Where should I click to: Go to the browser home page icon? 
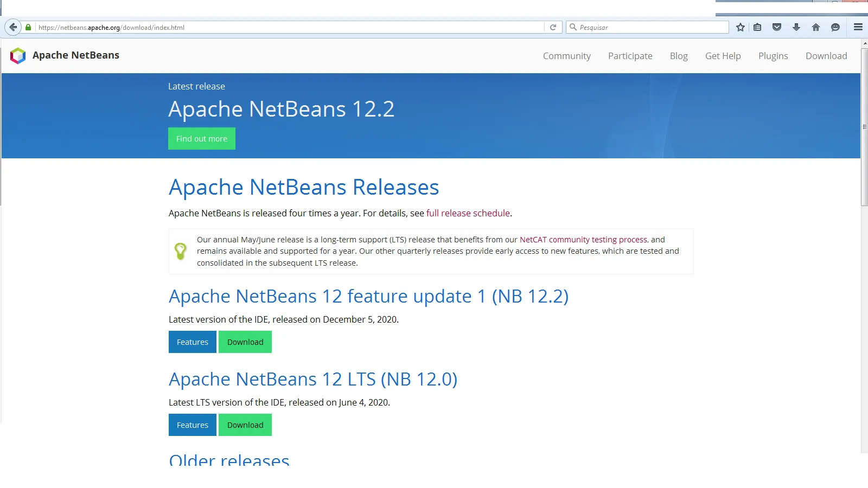point(816,27)
